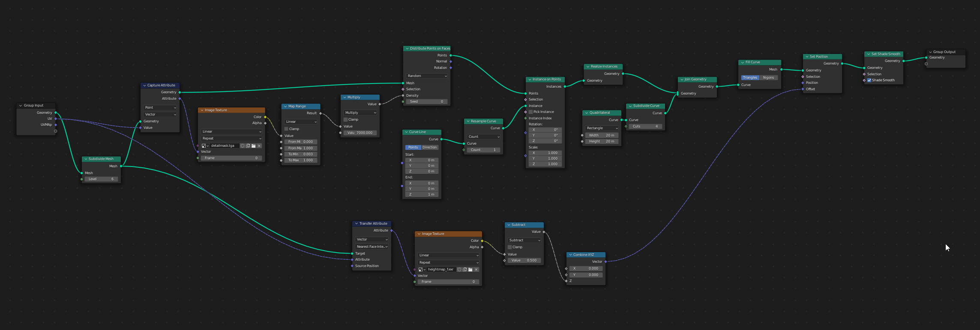
Task: Click Geometry output socket on Group Input
Action: click(56, 113)
